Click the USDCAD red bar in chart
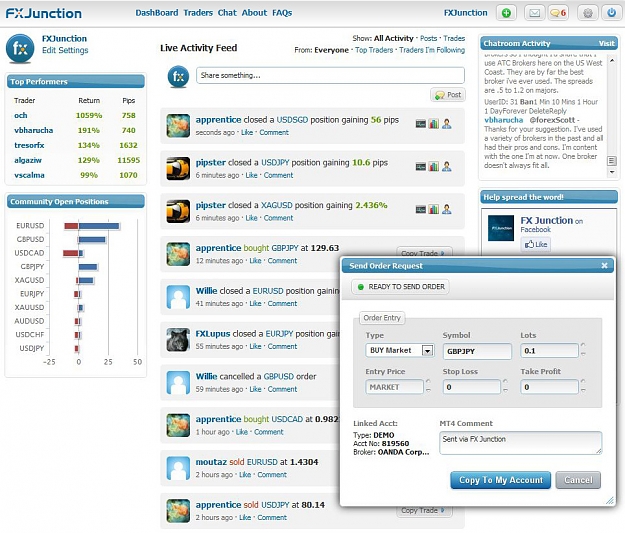This screenshot has height=533, width=625. [x=71, y=253]
